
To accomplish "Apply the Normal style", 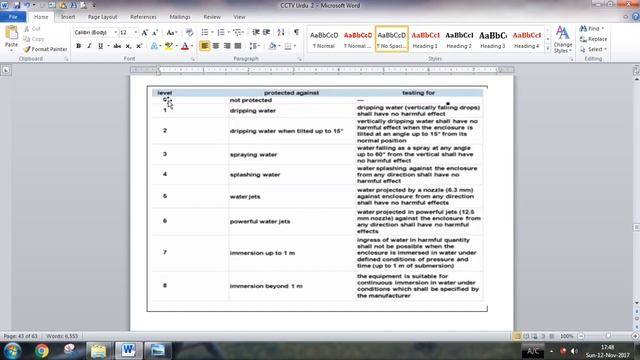I will click(324, 39).
